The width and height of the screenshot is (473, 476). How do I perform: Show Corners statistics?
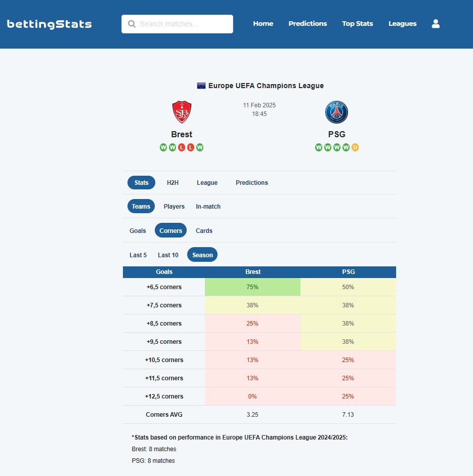[x=170, y=230]
